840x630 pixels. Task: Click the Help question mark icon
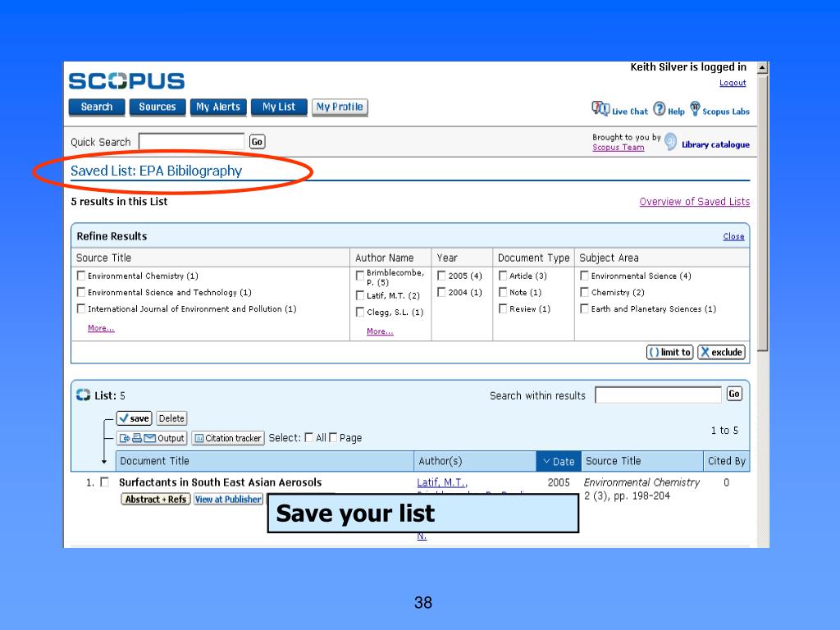pyautogui.click(x=660, y=109)
